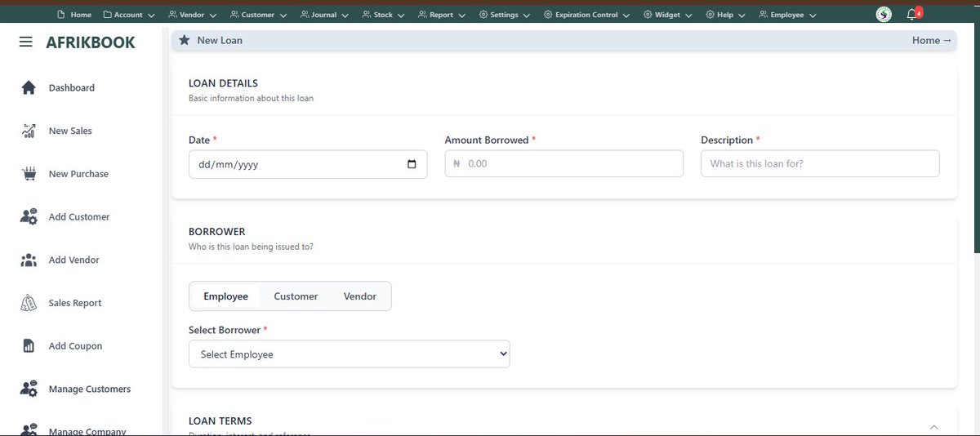
Task: Click the Home breadcrumb link
Action: (932, 40)
